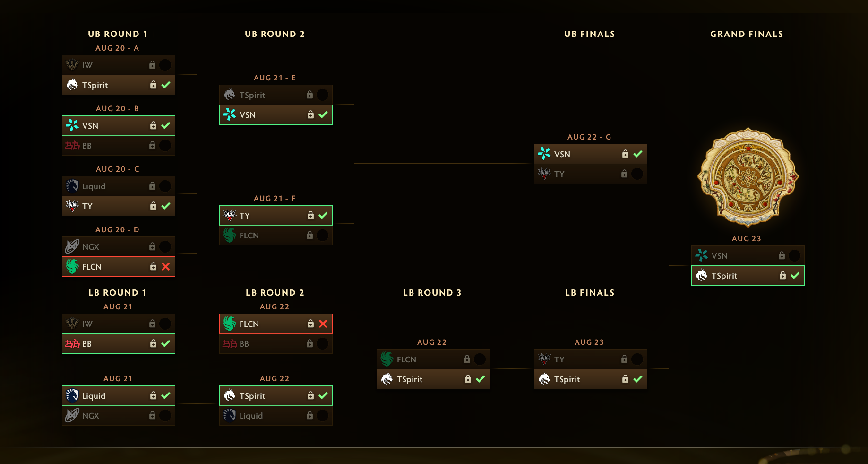Toggle red X on FLCN in LB Round 2
The height and width of the screenshot is (464, 868).
pyautogui.click(x=323, y=324)
